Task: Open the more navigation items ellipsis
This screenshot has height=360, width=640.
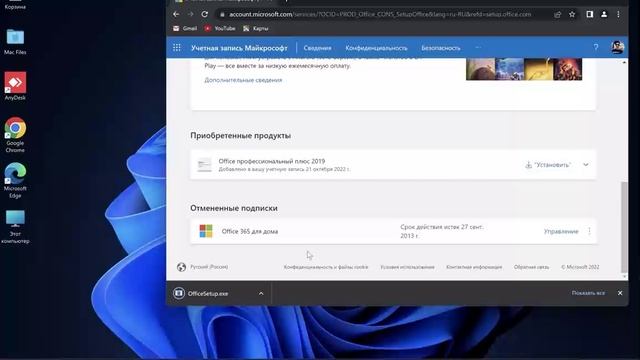Action: [478, 48]
